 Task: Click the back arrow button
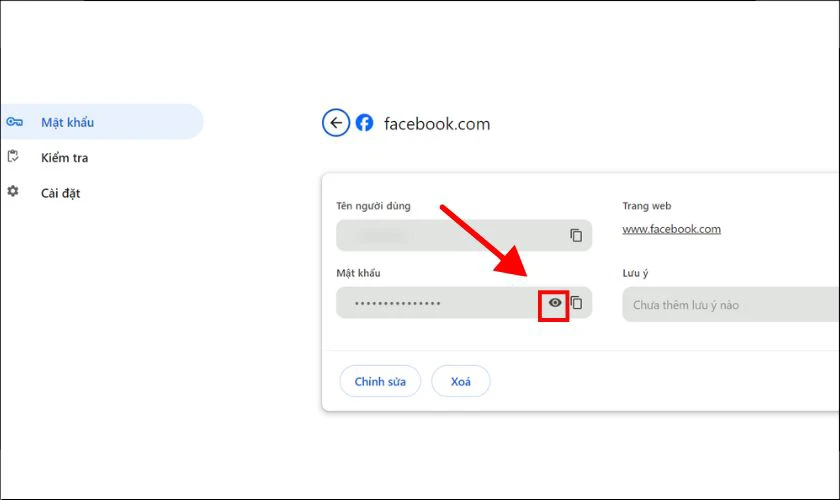336,123
